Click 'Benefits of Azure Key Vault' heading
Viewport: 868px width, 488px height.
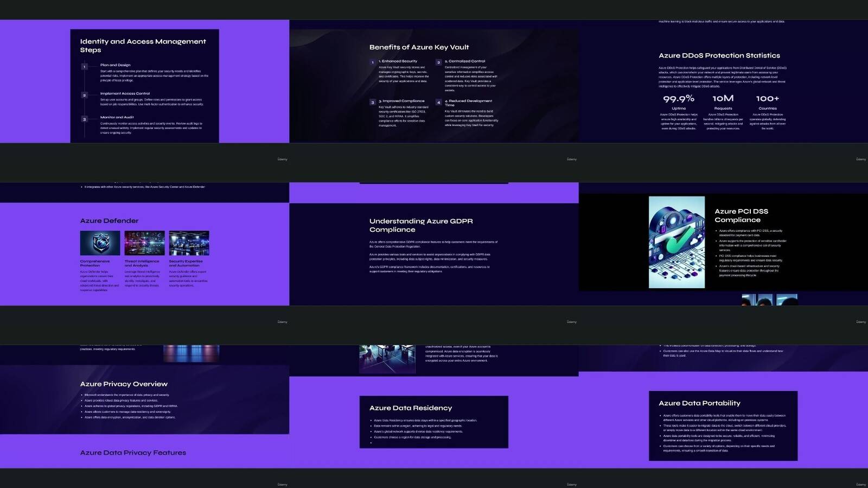point(419,47)
